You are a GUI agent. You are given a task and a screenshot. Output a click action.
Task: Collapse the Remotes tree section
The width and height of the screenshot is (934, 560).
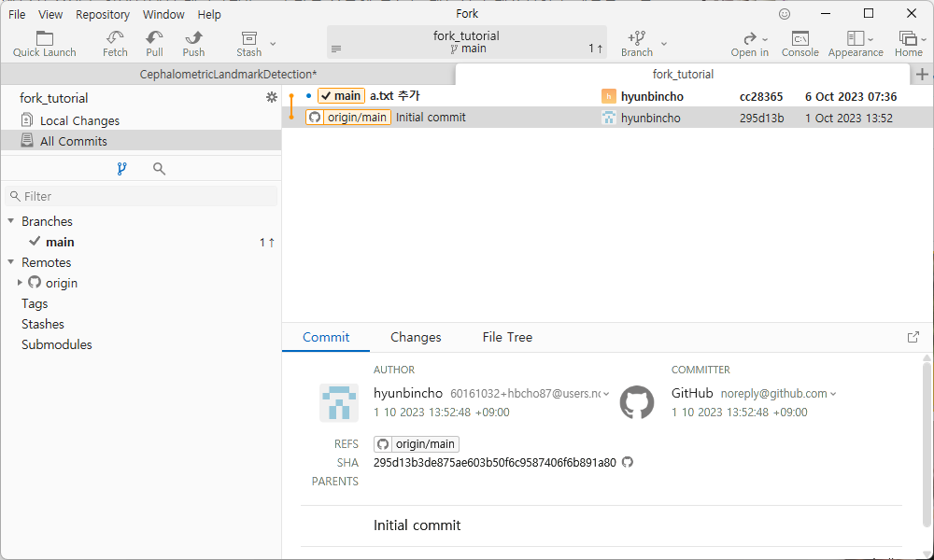(10, 262)
